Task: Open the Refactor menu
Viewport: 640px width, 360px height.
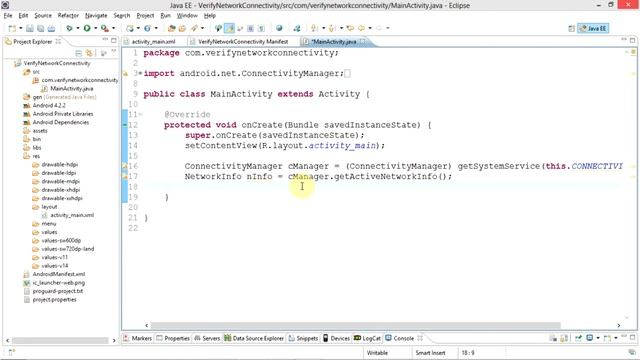Action: (x=68, y=16)
